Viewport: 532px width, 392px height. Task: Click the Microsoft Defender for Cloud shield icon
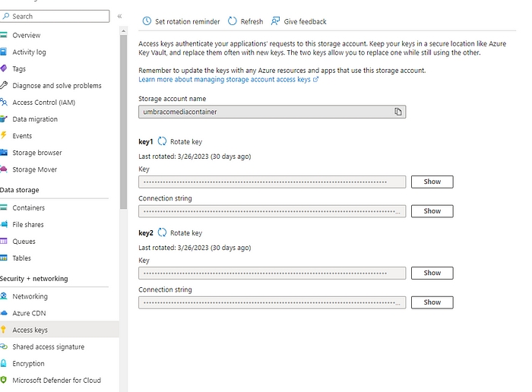click(x=3, y=380)
